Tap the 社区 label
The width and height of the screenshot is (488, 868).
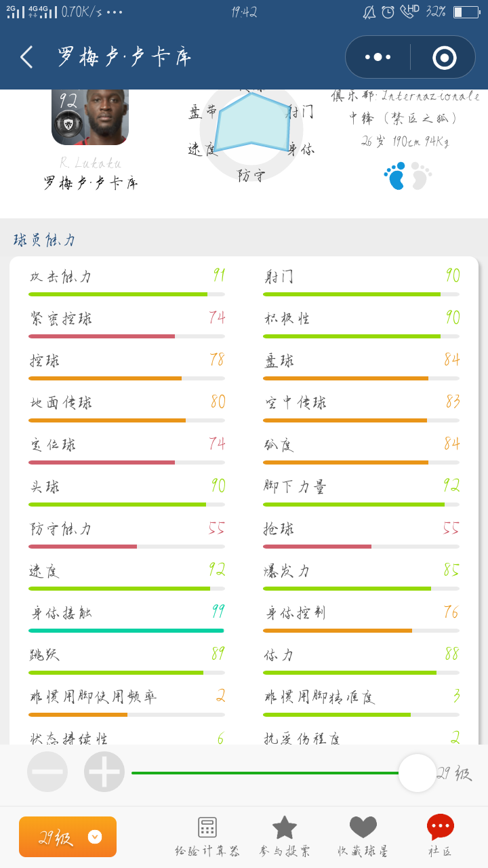(x=441, y=851)
